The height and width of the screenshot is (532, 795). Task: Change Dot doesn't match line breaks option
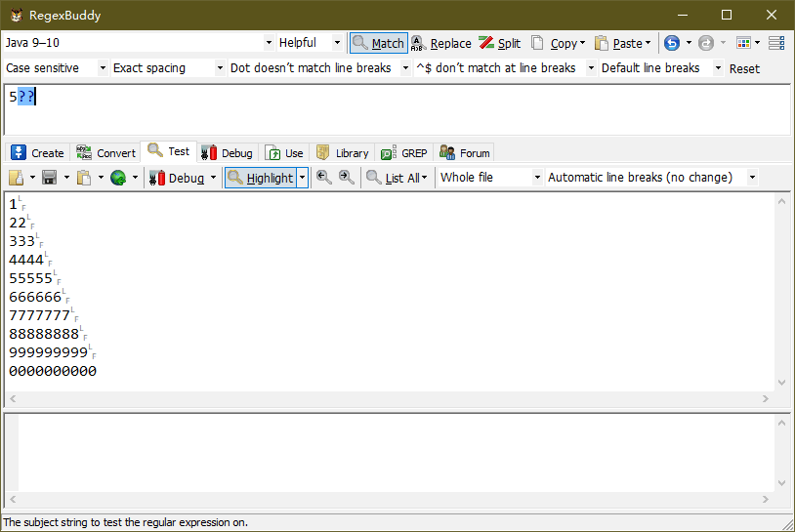click(319, 68)
